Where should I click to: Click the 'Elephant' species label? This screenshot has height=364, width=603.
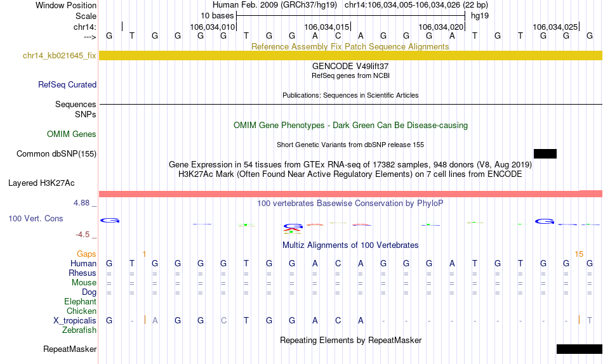tap(80, 302)
